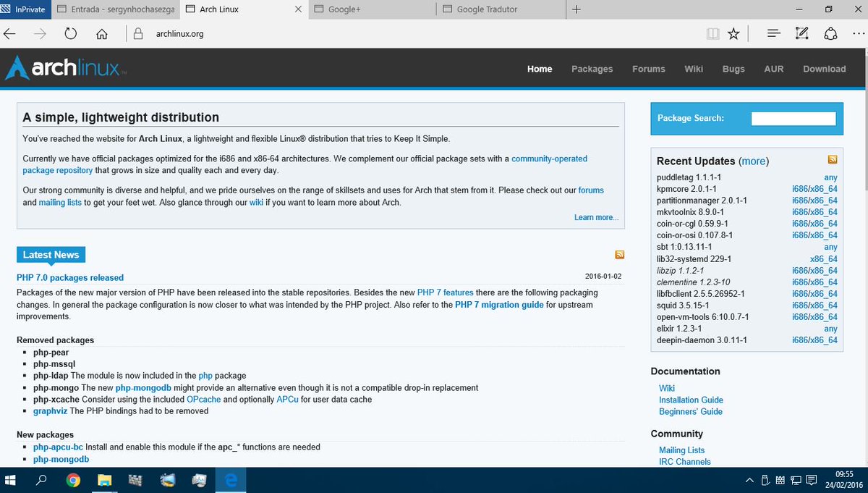Image resolution: width=868 pixels, height=493 pixels.
Task: Click the forward navigation arrow
Action: tap(40, 34)
